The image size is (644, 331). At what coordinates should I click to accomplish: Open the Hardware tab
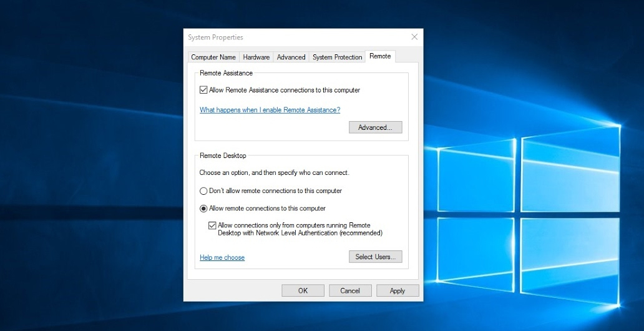(256, 57)
